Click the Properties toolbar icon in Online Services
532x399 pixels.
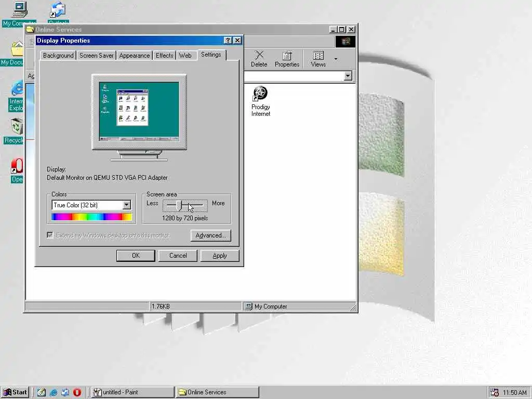click(287, 59)
